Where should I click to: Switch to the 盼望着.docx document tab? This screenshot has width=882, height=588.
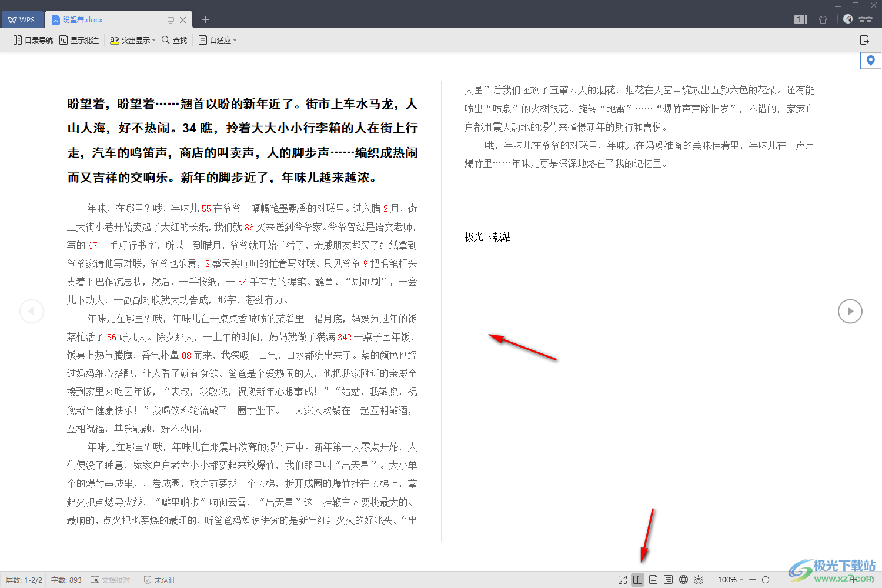point(82,19)
